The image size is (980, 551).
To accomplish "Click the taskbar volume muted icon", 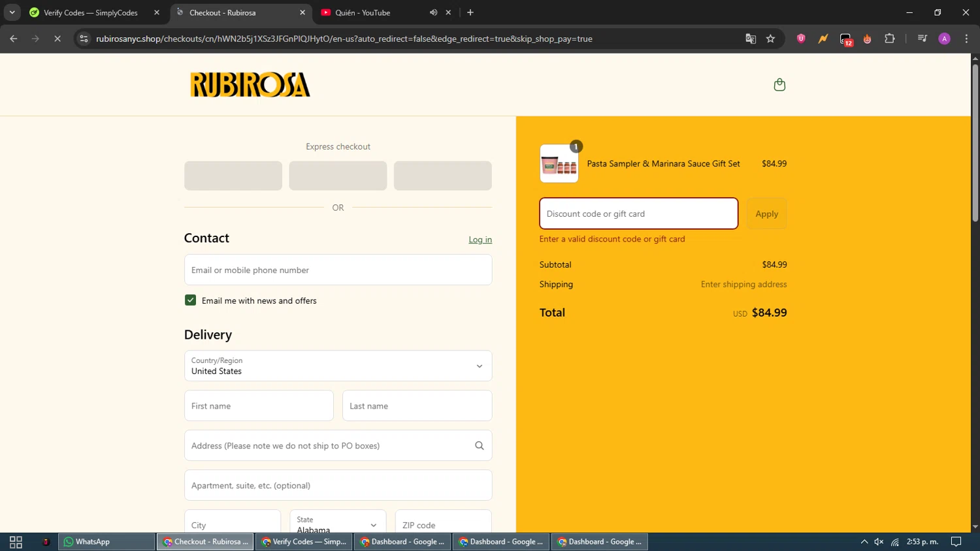I will tap(879, 542).
